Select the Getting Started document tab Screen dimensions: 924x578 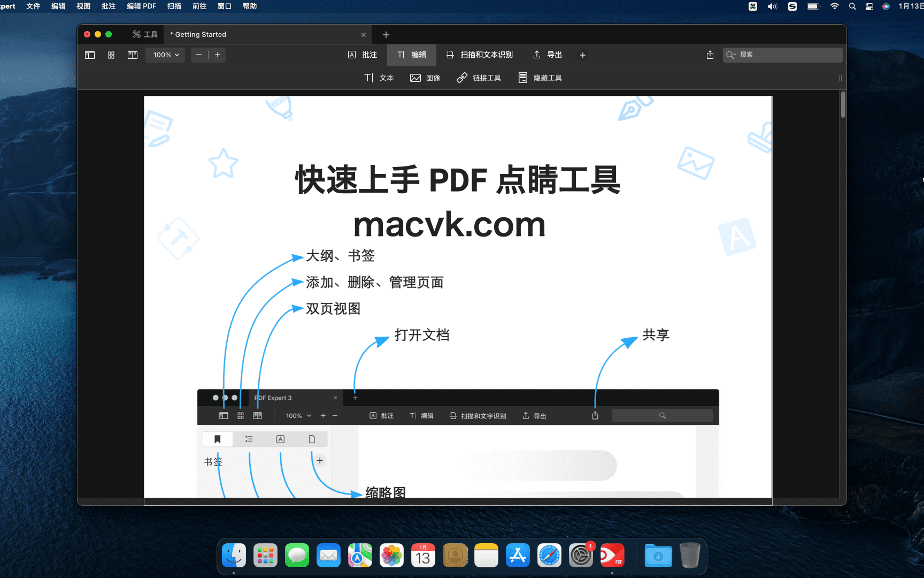tap(267, 35)
